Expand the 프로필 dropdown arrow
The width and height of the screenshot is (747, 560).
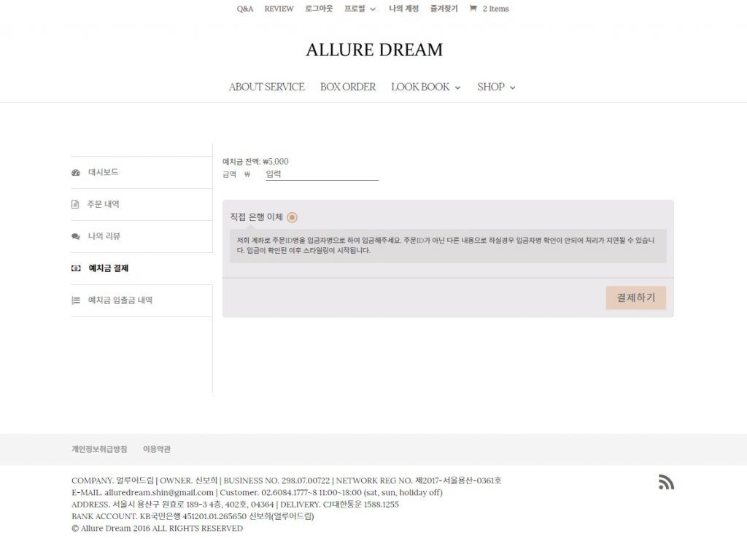click(373, 9)
